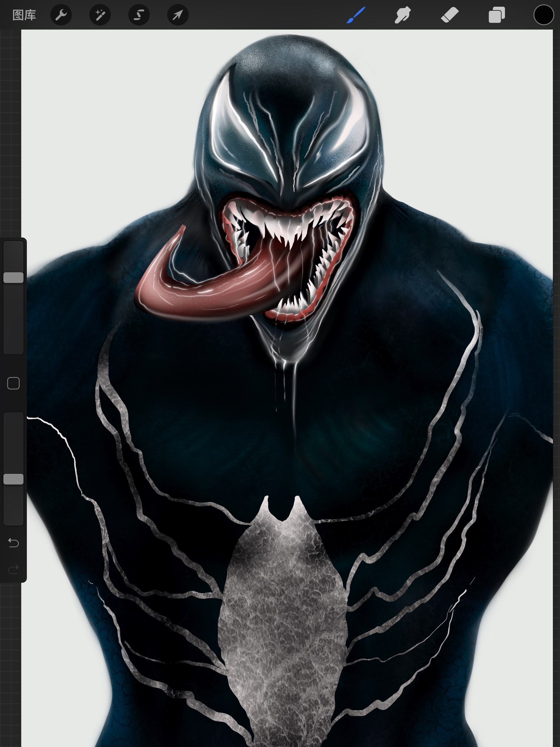This screenshot has height=747, width=560.
Task: Select the Eraser tool
Action: point(450,15)
